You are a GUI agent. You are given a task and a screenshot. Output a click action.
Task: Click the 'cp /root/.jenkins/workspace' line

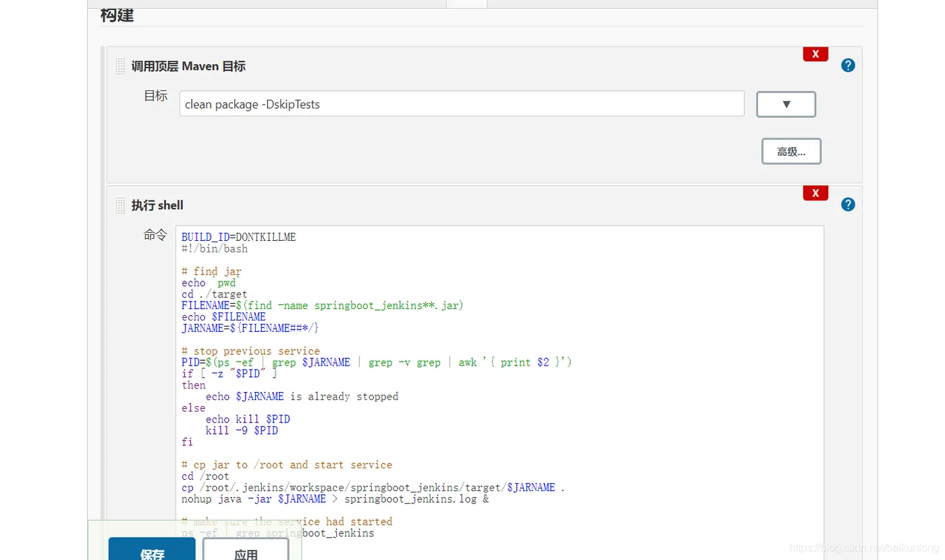coord(373,488)
